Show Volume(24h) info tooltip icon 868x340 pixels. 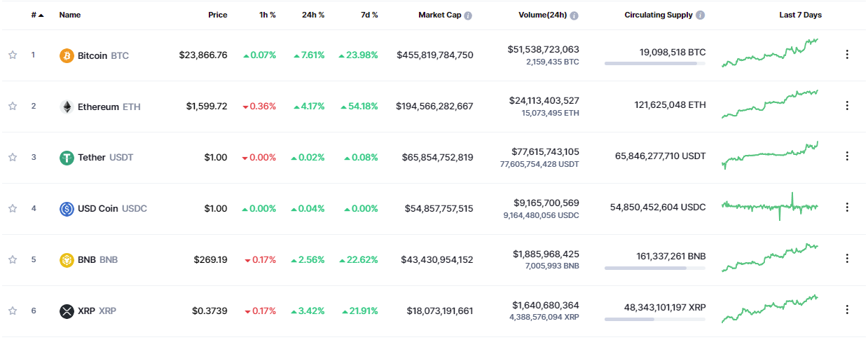574,15
